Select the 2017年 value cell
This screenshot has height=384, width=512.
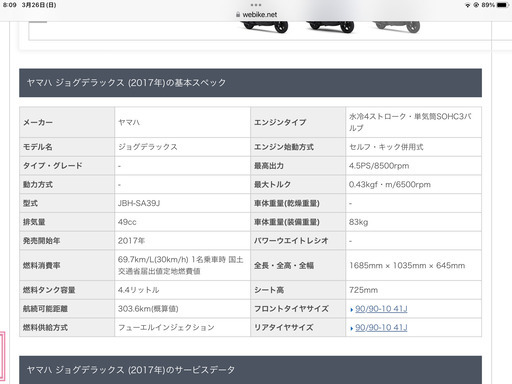coord(183,241)
